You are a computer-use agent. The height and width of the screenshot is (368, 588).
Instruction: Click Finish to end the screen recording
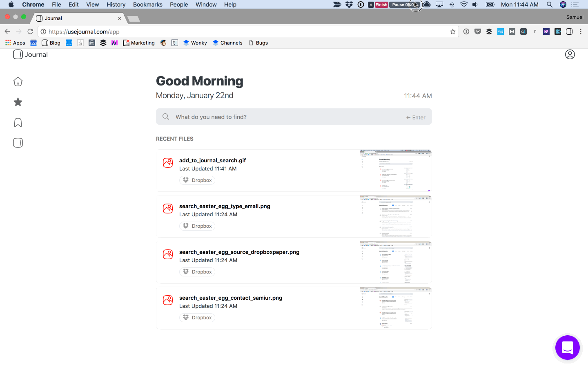(x=381, y=4)
